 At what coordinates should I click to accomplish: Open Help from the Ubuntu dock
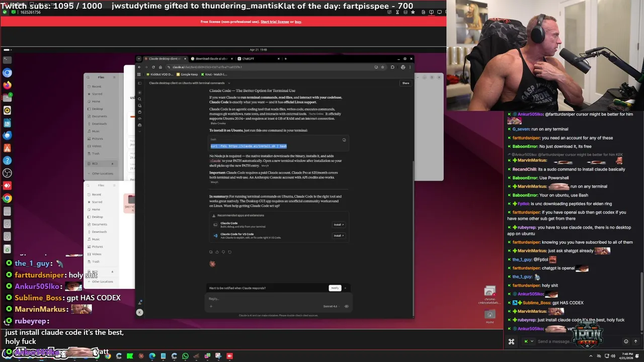coord(7,160)
